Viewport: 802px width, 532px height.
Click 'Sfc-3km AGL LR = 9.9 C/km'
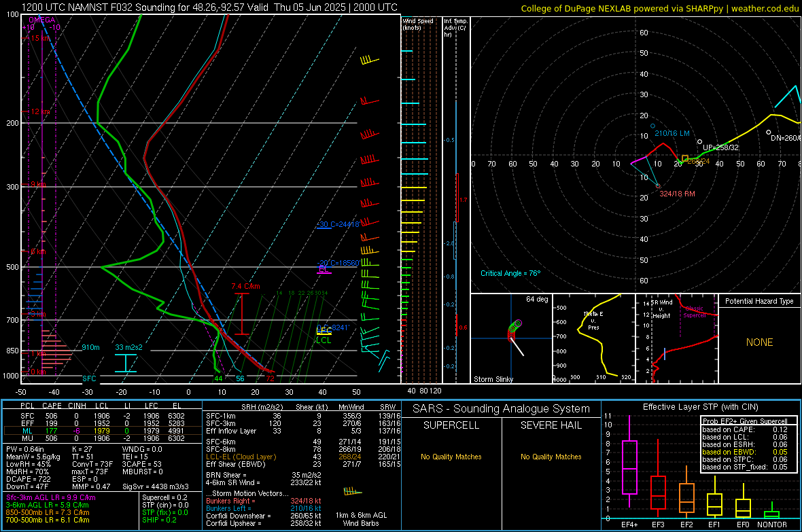coord(51,497)
